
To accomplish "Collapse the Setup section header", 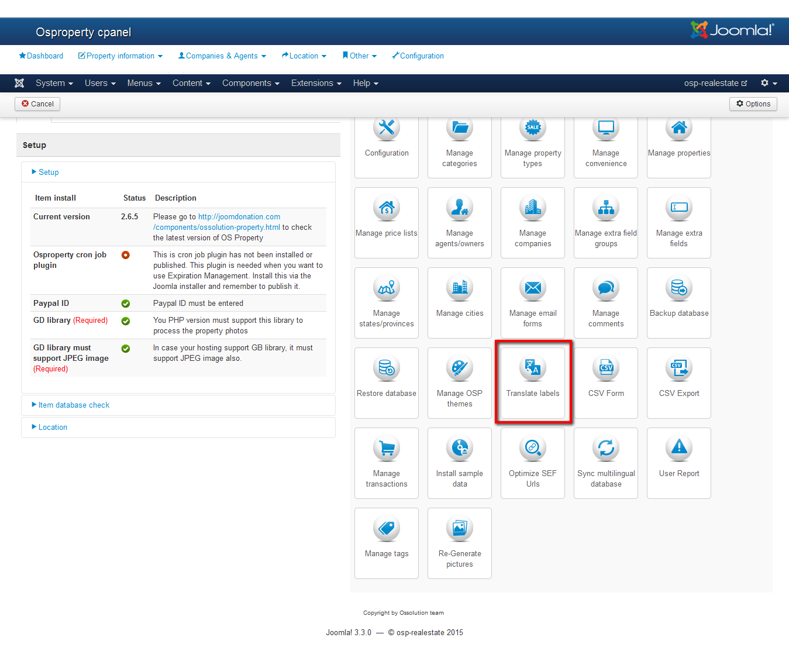I will 49,172.
